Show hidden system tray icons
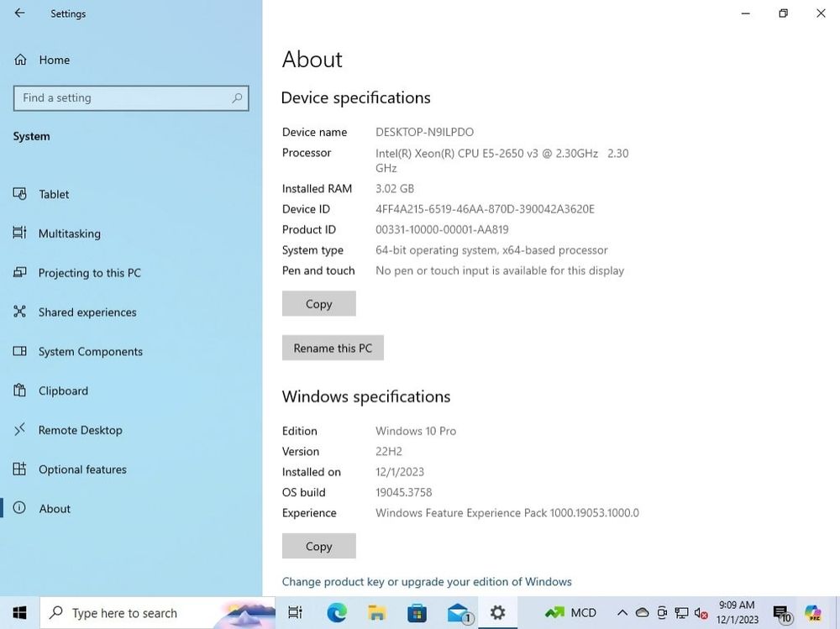 click(x=622, y=612)
